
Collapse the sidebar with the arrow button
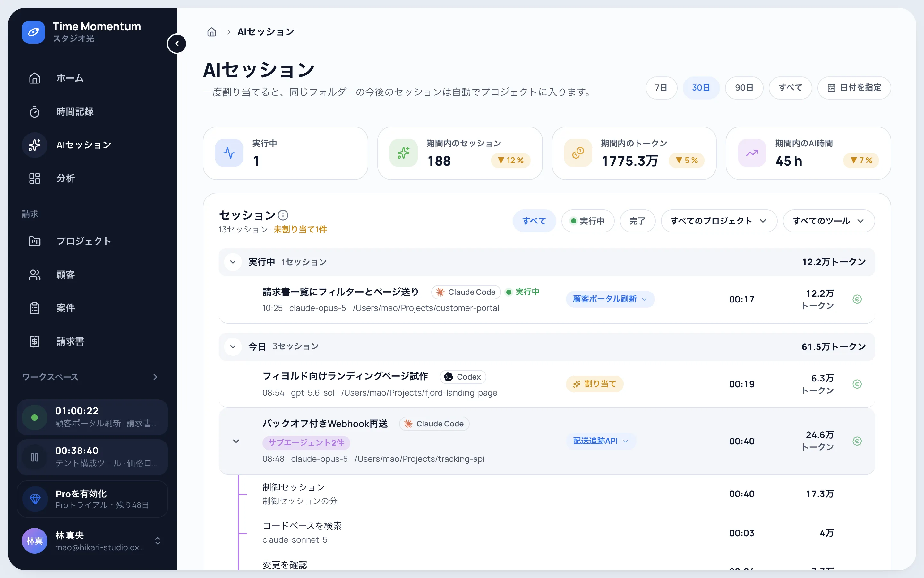(177, 44)
